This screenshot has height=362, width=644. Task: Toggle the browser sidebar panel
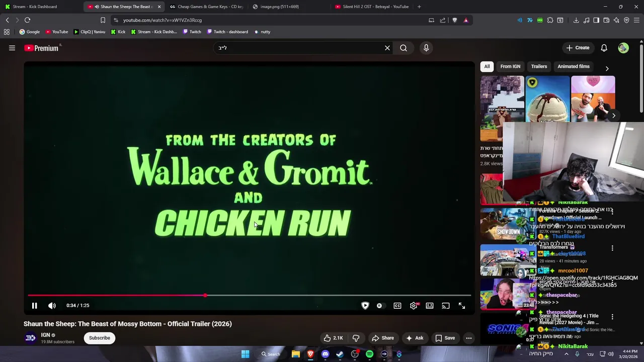click(596, 20)
